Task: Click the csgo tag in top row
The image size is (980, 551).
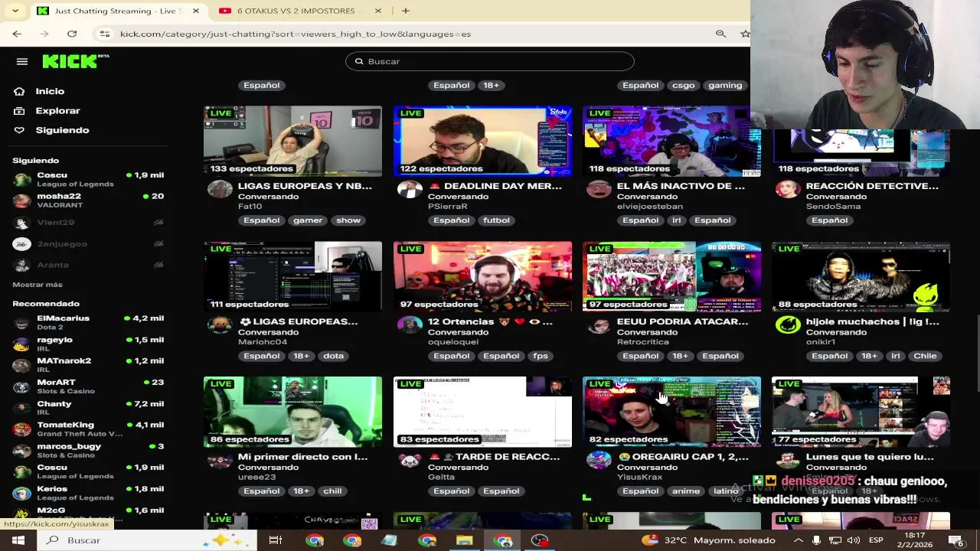Action: 683,85
